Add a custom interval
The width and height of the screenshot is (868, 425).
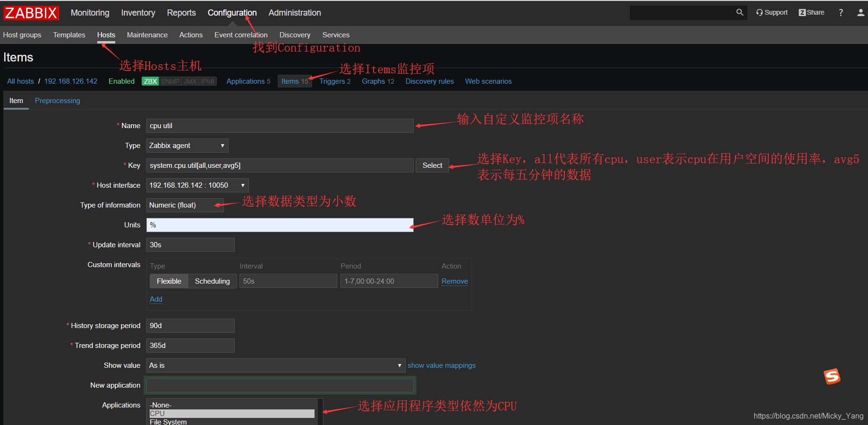click(156, 299)
